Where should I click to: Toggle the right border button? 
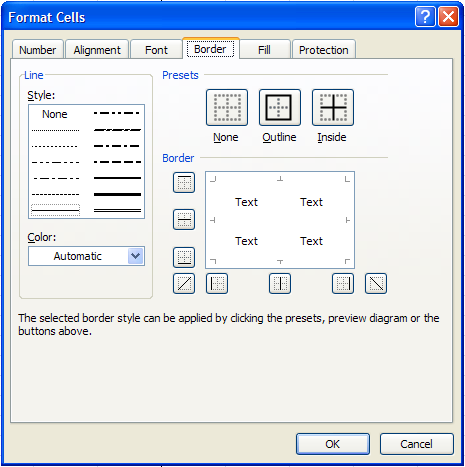click(343, 283)
